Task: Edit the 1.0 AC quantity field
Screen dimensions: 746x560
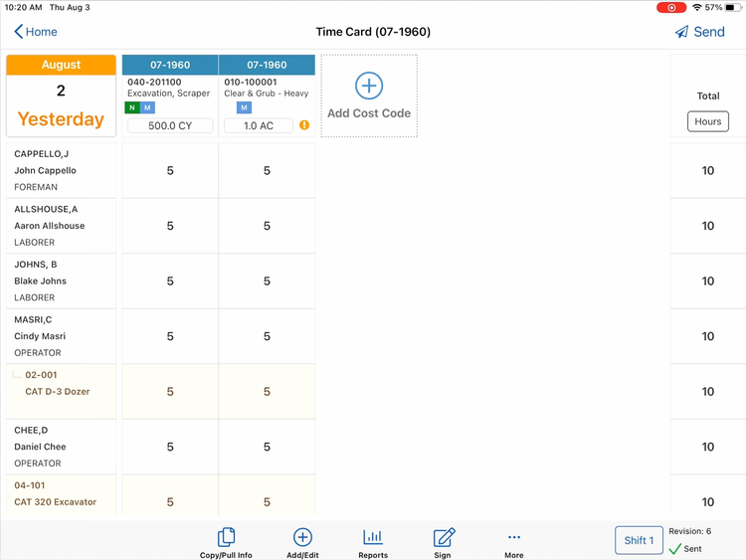Action: pos(258,125)
